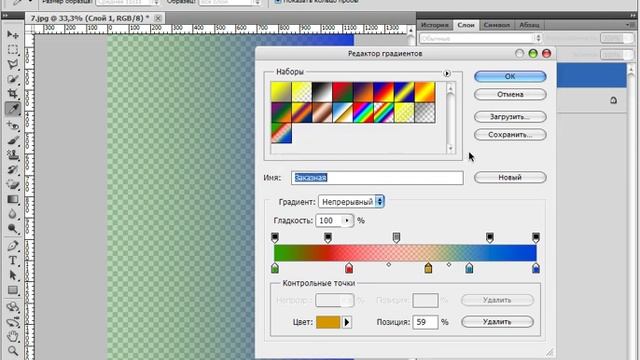Select the Gradient tool in the toolbar
640x360 pixels.
coord(13,199)
